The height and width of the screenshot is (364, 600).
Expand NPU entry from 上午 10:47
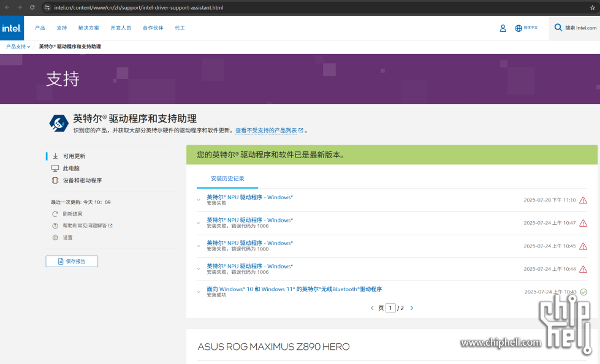[x=199, y=223]
